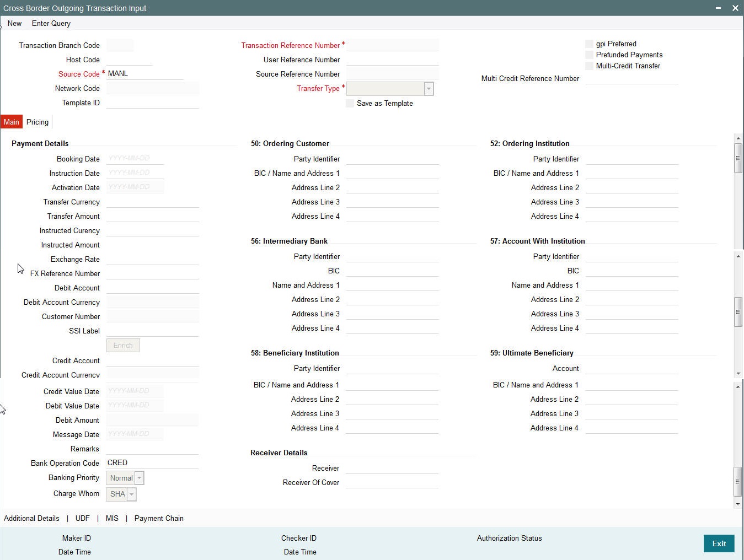The width and height of the screenshot is (744, 560).
Task: Click the middle section scrollbar handle
Action: (738, 312)
